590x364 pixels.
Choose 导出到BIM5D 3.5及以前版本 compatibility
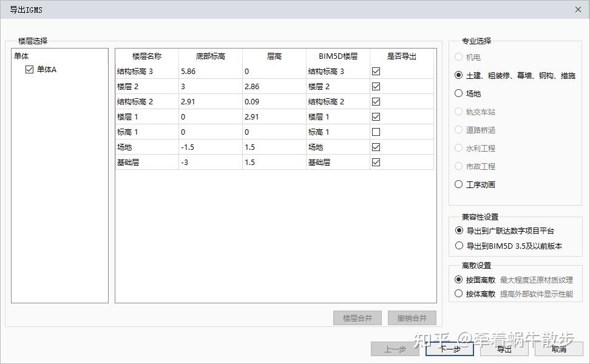(x=458, y=245)
